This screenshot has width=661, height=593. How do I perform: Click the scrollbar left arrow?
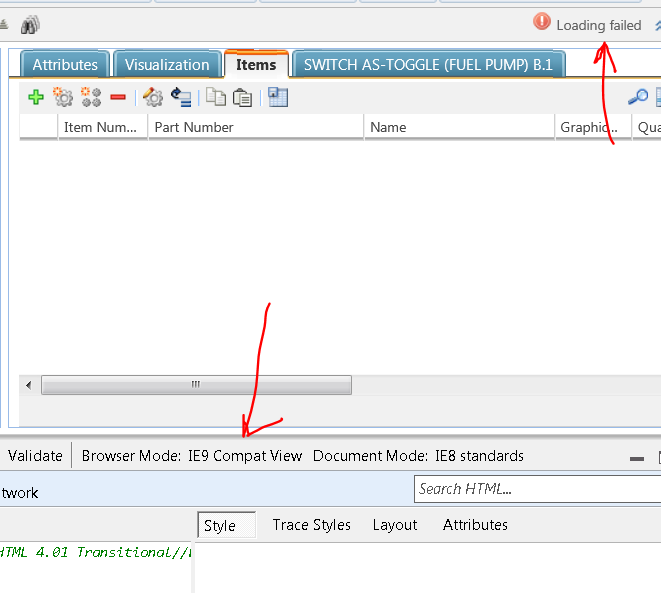(x=29, y=385)
